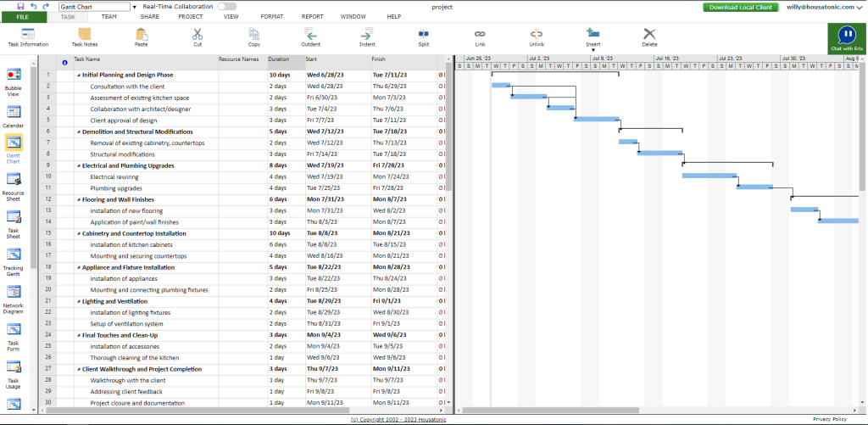The height and width of the screenshot is (425, 868).
Task: Select the Duration column header
Action: (285, 59)
